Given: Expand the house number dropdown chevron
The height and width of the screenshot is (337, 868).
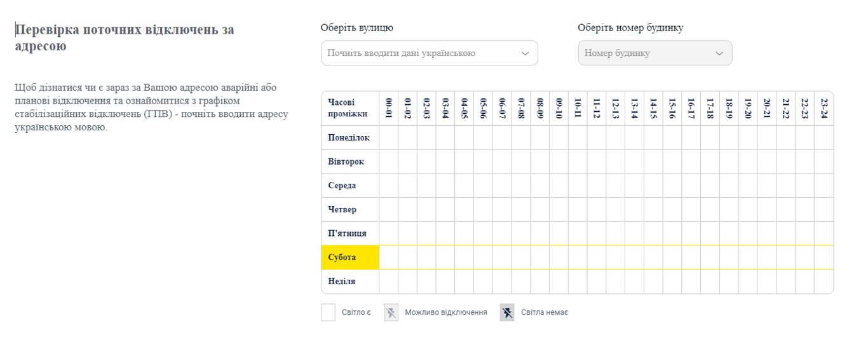Looking at the screenshot, I should click(719, 53).
